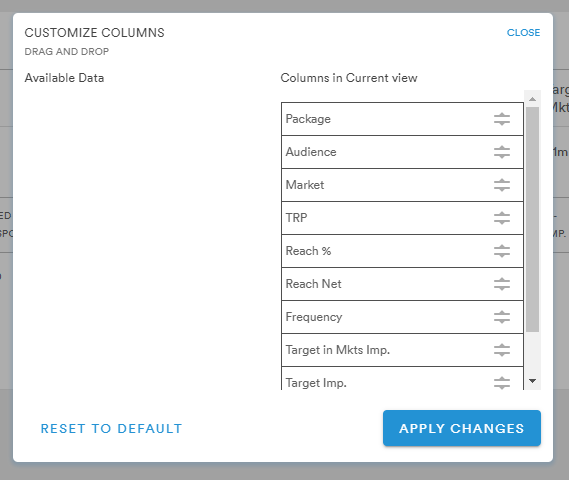Click the drag handle icon for TRP
The image size is (569, 480).
pos(502,218)
